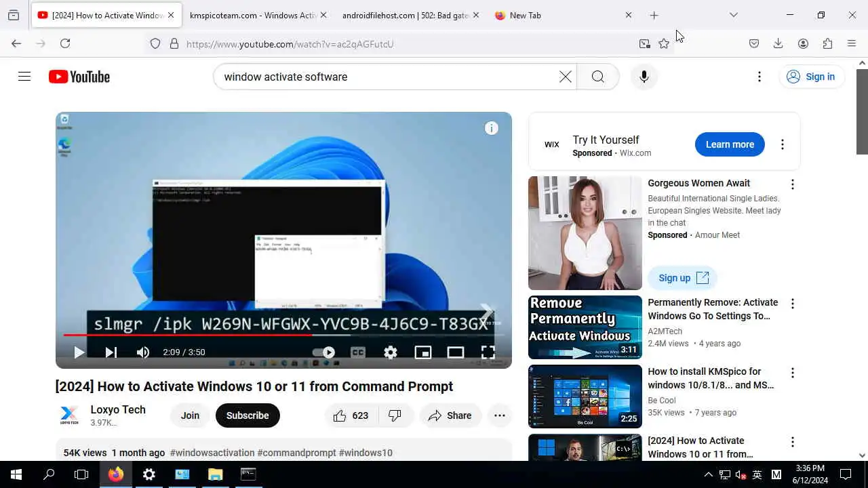The height and width of the screenshot is (488, 868).
Task: Go to the YouTube home logo
Action: (79, 77)
